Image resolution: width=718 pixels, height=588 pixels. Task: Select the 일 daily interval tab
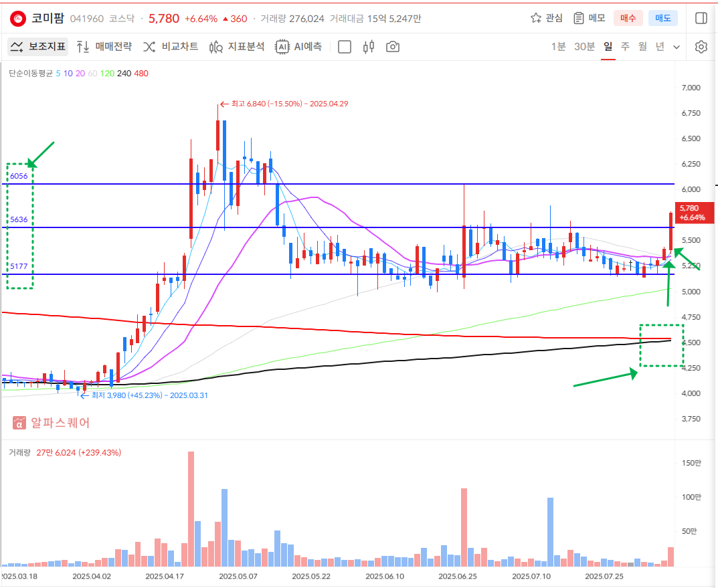tap(608, 46)
